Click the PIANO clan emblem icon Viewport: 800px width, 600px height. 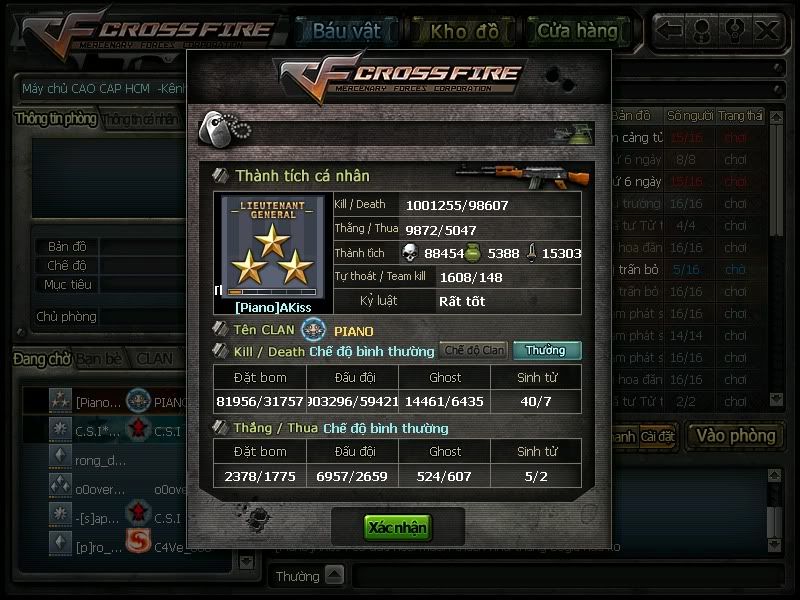313,330
